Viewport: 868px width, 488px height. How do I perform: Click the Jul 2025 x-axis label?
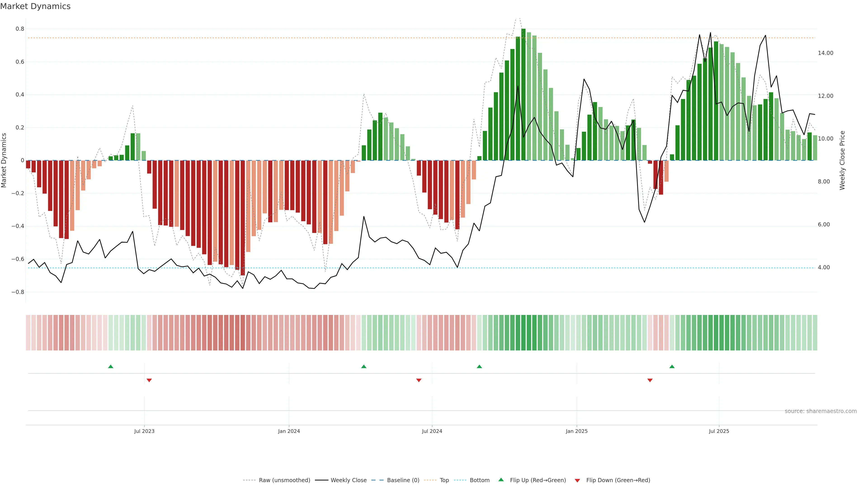click(x=719, y=431)
